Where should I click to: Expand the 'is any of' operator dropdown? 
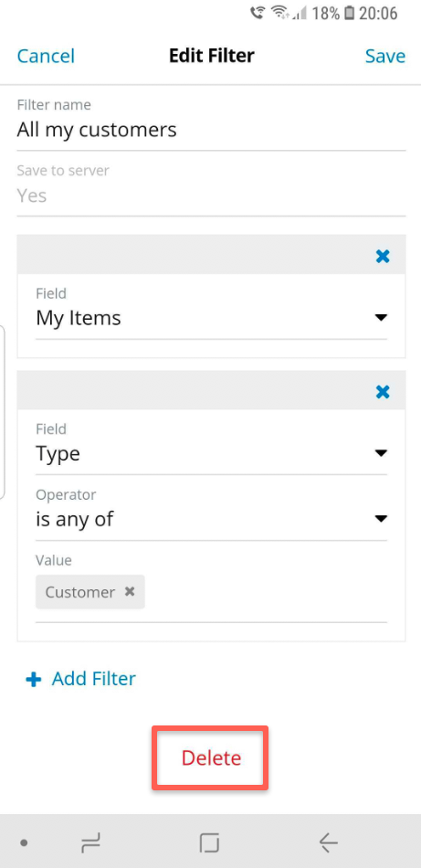(211, 519)
